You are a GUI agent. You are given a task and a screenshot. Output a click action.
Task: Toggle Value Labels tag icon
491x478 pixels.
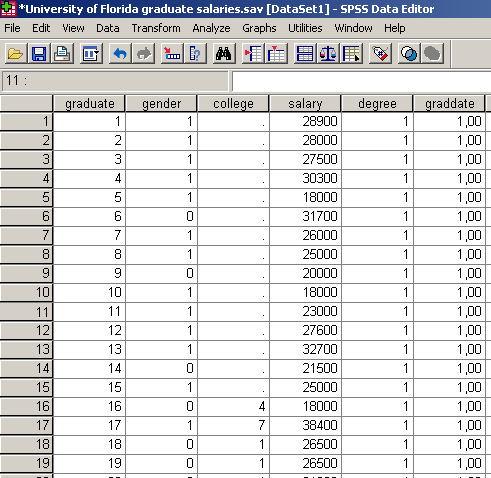coord(380,53)
